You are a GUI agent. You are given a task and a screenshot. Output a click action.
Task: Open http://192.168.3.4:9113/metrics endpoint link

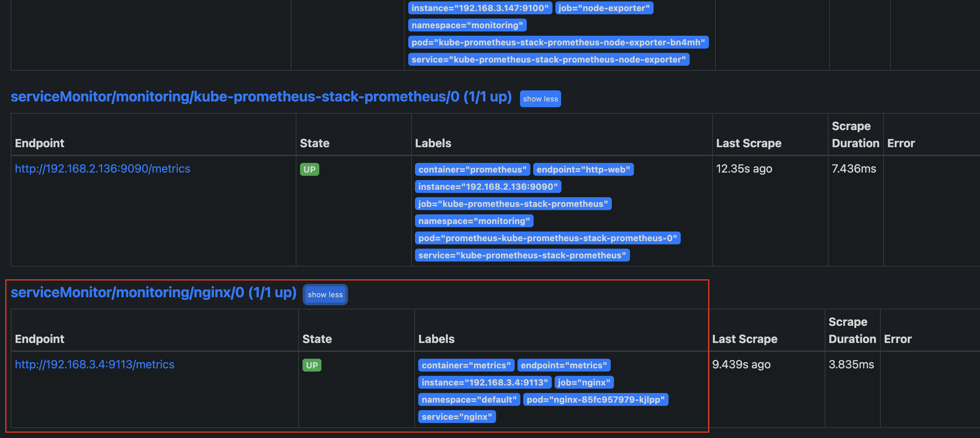click(94, 364)
